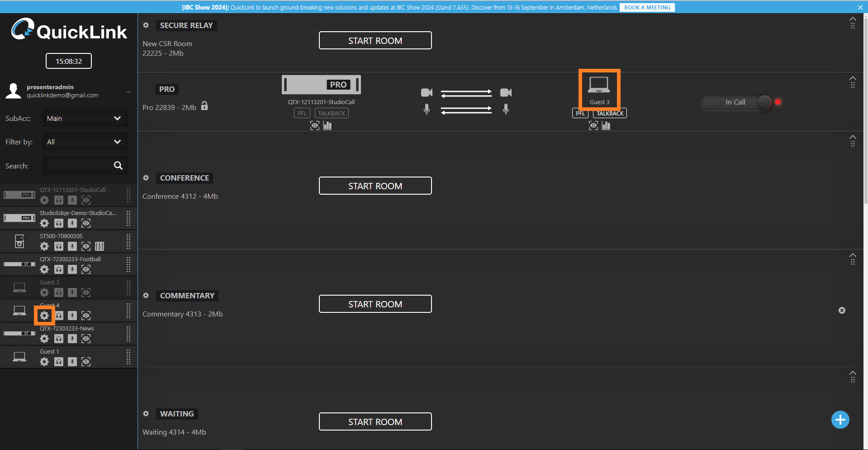868x450 pixels.
Task: Click headphones icon for StudioEdge-Demo device
Action: pyautogui.click(x=59, y=223)
